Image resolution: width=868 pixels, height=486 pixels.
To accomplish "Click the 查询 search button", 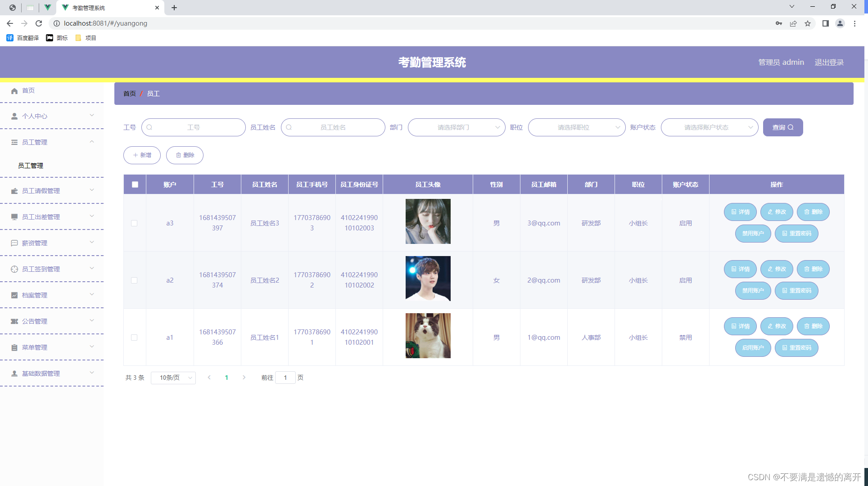I will coord(782,127).
